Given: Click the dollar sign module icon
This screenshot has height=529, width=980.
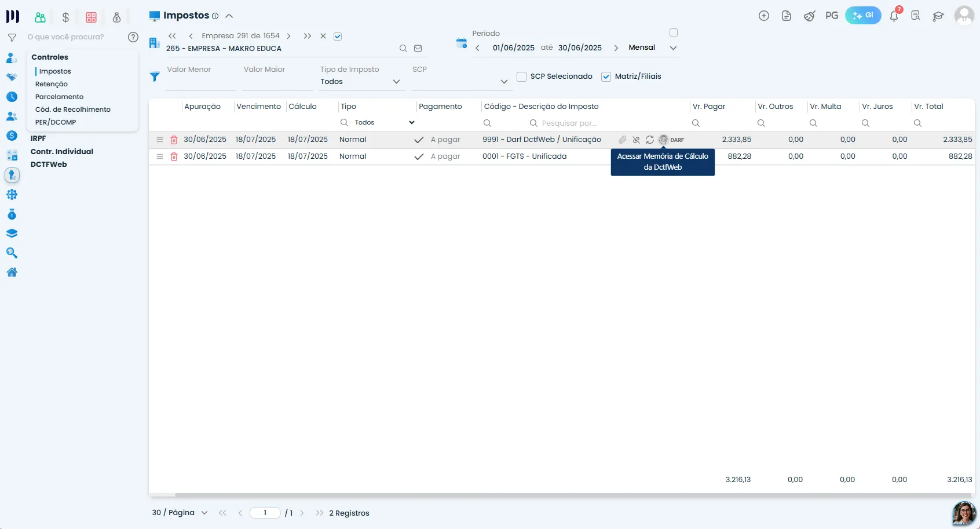Looking at the screenshot, I should [x=65, y=17].
